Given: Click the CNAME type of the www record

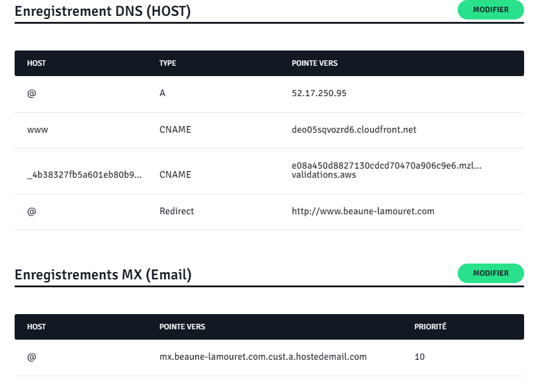Looking at the screenshot, I should pyautogui.click(x=175, y=130).
